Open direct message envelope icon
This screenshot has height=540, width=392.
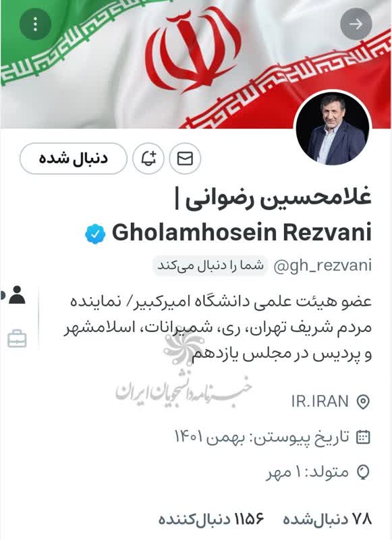click(185, 159)
